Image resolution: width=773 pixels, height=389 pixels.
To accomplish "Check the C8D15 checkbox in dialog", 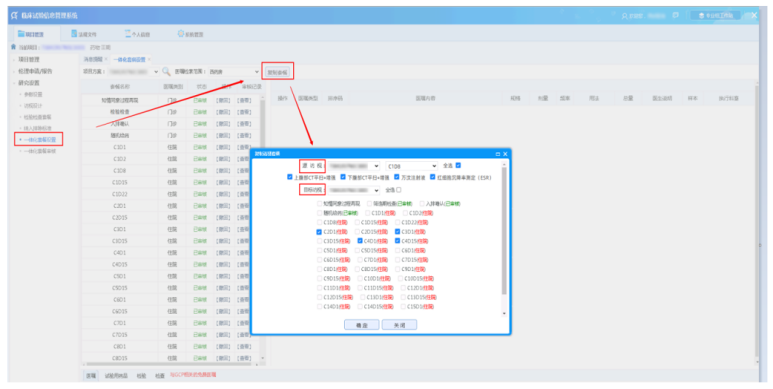I will click(357, 269).
